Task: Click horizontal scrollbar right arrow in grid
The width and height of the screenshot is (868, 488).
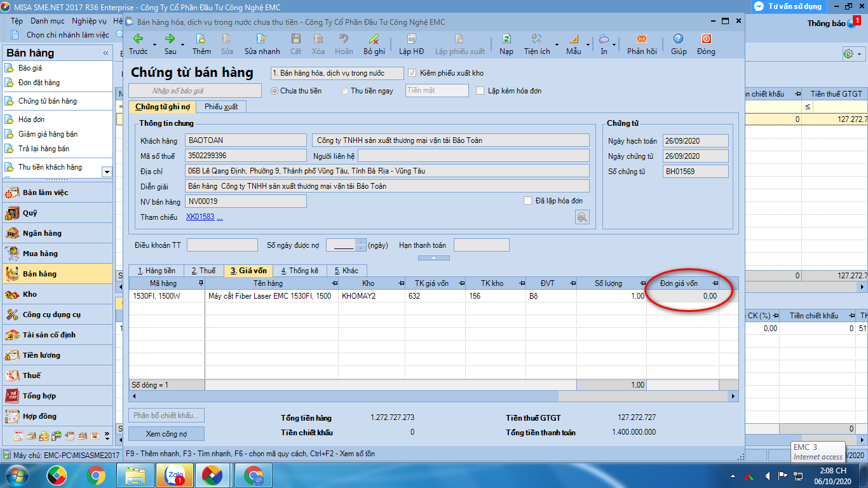Action: pos(734,396)
